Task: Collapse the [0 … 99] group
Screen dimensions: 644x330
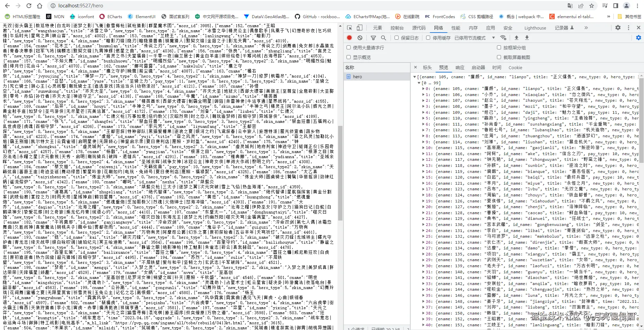Action: 419,83
